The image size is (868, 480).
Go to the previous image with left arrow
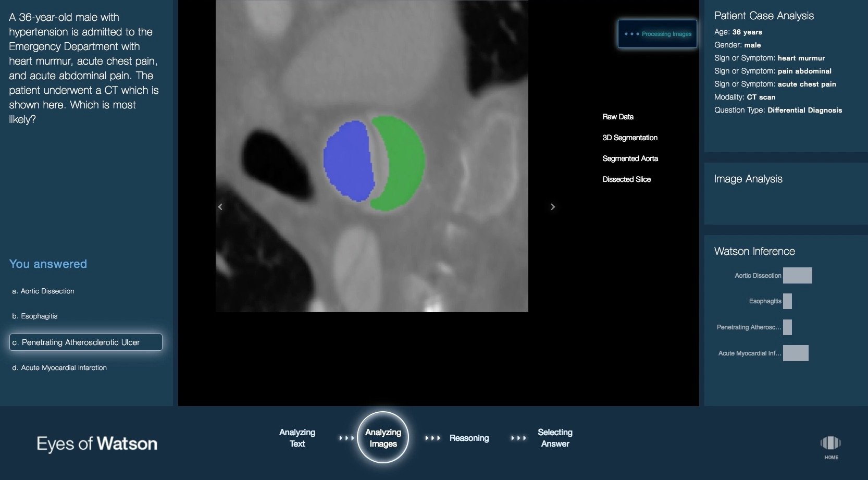pos(220,207)
